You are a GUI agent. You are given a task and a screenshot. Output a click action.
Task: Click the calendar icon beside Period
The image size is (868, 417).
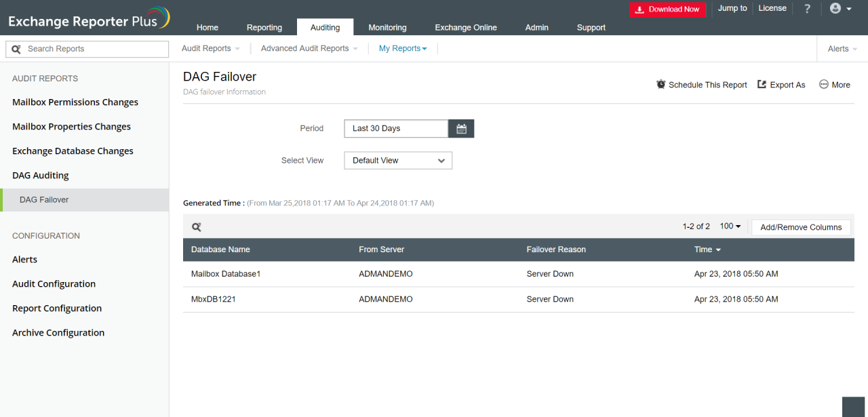pyautogui.click(x=461, y=128)
